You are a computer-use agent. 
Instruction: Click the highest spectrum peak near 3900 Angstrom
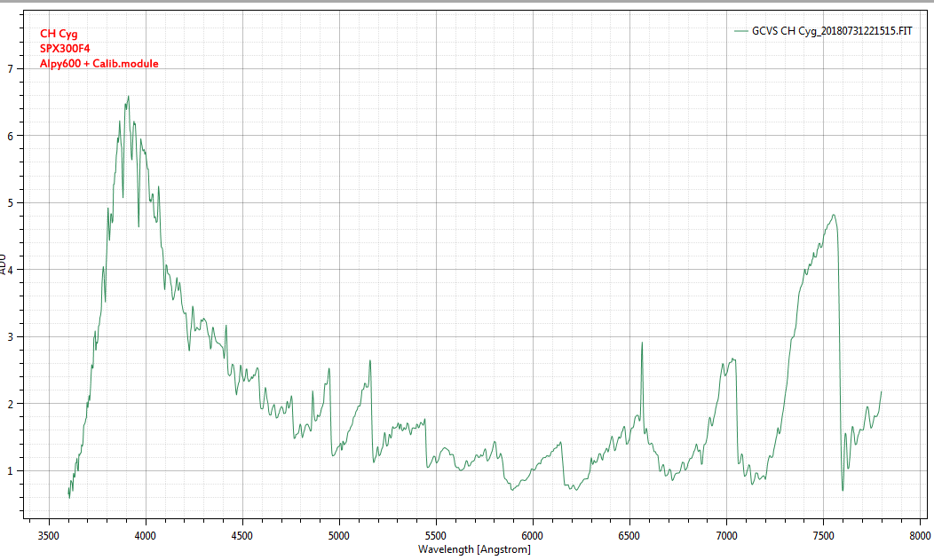click(x=128, y=97)
